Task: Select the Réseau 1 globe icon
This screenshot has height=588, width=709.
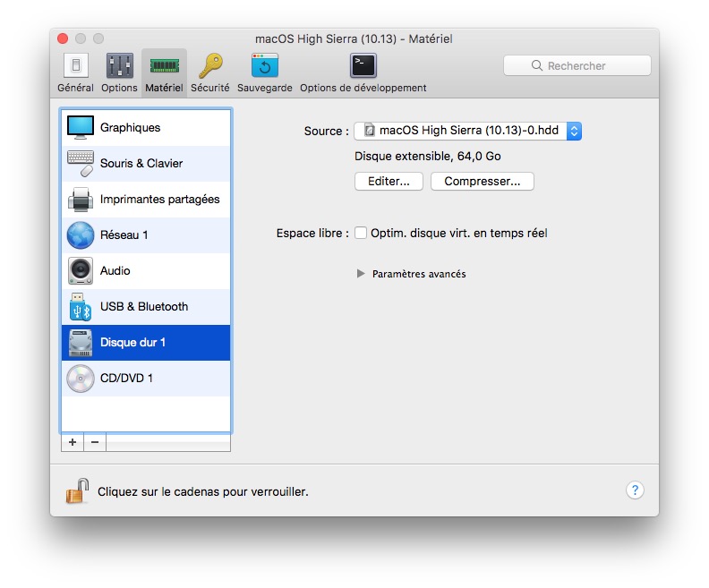Action: click(81, 235)
